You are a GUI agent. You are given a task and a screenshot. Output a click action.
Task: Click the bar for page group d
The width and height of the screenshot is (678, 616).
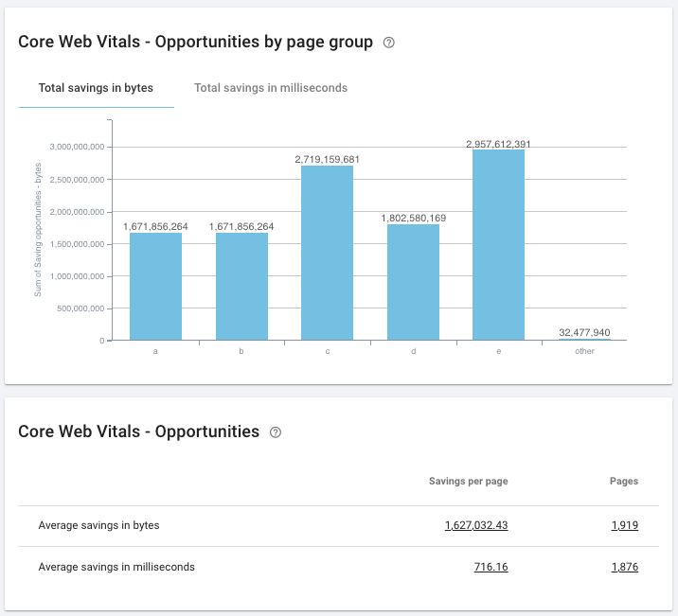point(413,282)
